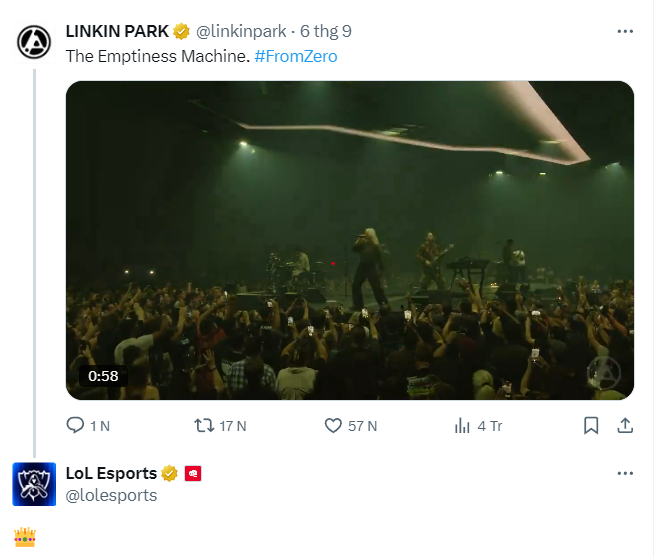Open the @lolesports handle
Screen dimensions: 656x558
111,495
